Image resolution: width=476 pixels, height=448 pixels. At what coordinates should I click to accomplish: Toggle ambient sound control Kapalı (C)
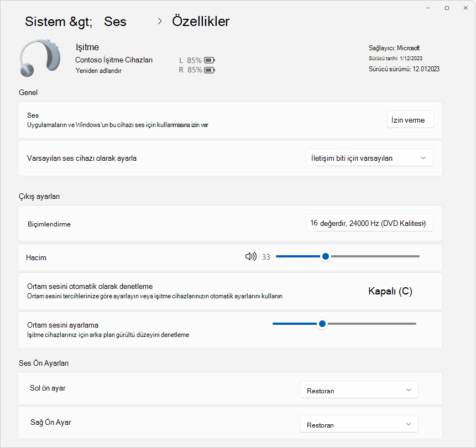390,291
